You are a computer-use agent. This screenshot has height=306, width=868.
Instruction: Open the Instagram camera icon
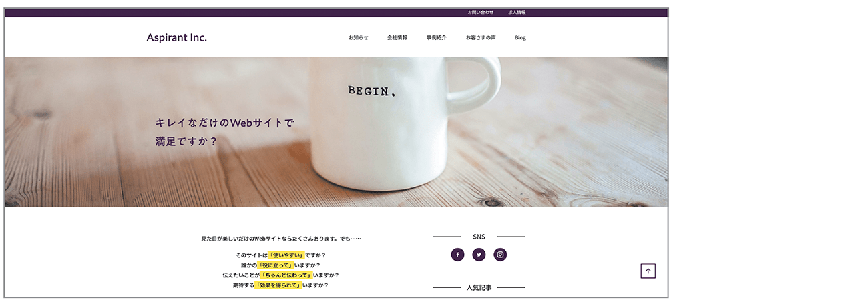[500, 255]
